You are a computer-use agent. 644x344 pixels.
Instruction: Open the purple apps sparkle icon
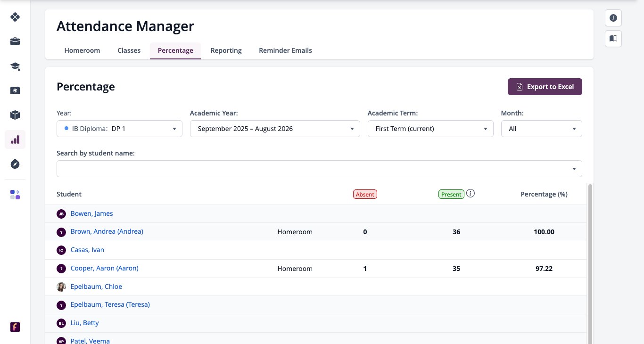(15, 195)
